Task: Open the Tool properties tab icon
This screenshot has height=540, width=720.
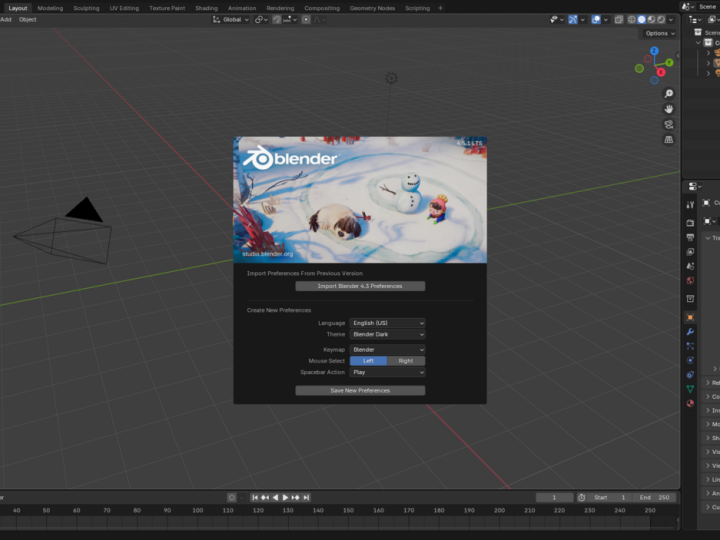Action: coord(690,205)
